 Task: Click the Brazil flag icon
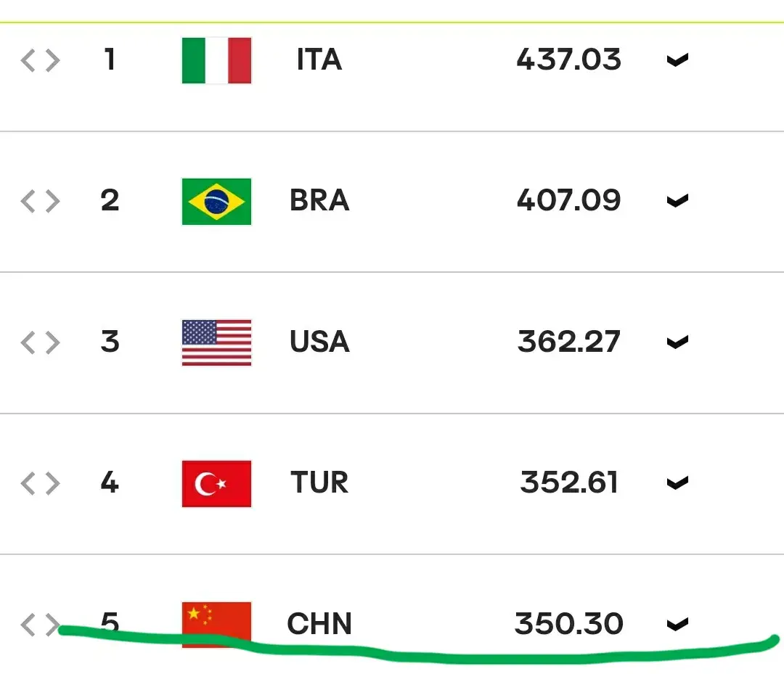pyautogui.click(x=216, y=202)
